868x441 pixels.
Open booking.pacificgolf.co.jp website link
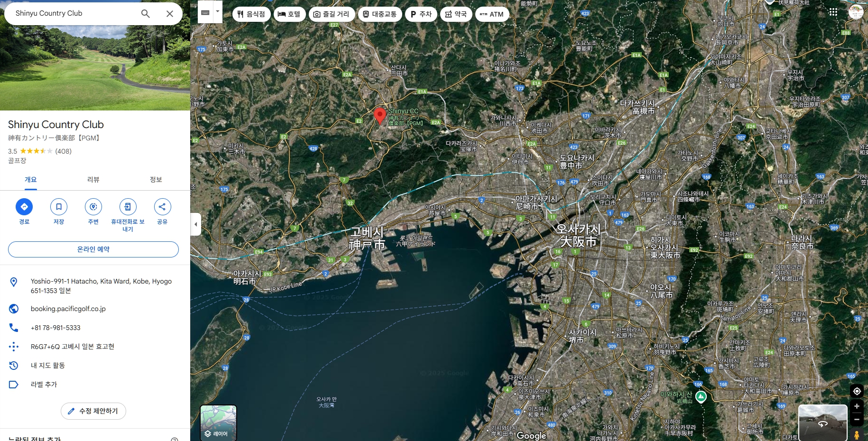point(68,309)
